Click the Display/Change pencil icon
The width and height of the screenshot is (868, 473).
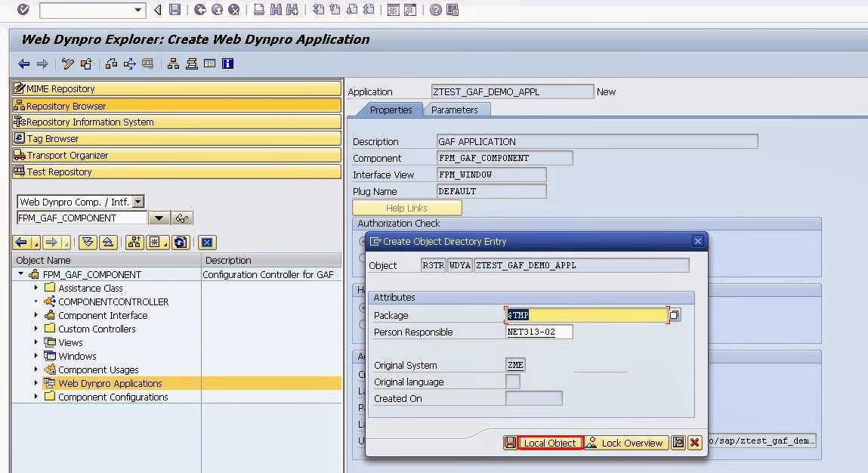click(69, 64)
